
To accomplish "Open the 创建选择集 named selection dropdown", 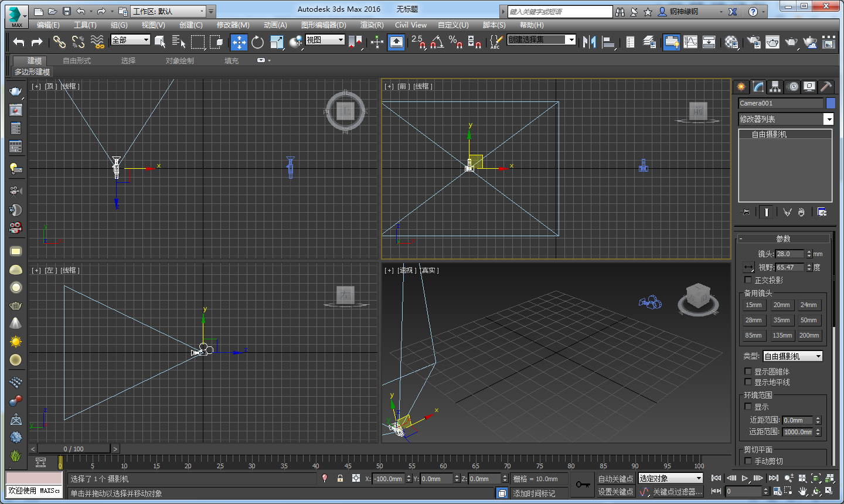I will point(542,40).
